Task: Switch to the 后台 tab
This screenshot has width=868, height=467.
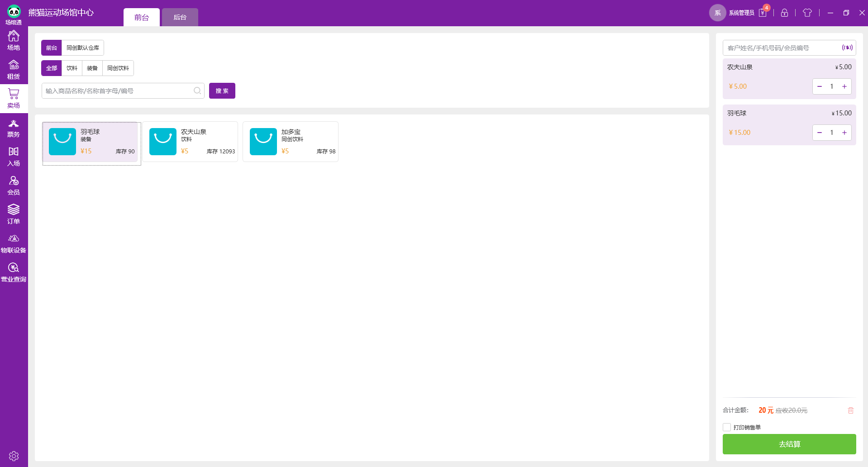Action: 180,17
